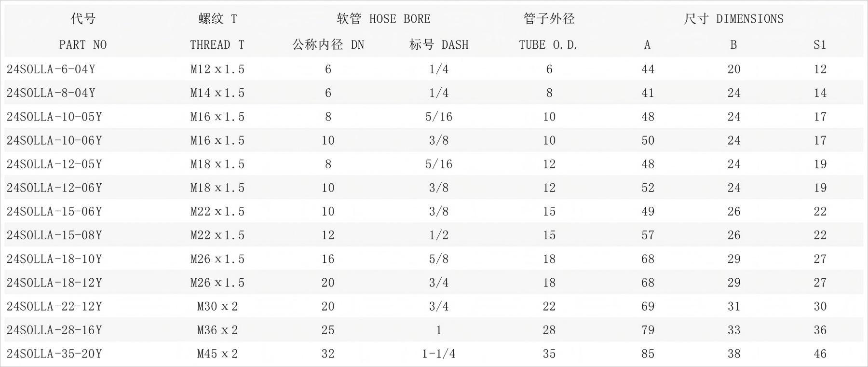Click part number 24SOLLA-6-04Y
The width and height of the screenshot is (868, 367).
pyautogui.click(x=51, y=69)
